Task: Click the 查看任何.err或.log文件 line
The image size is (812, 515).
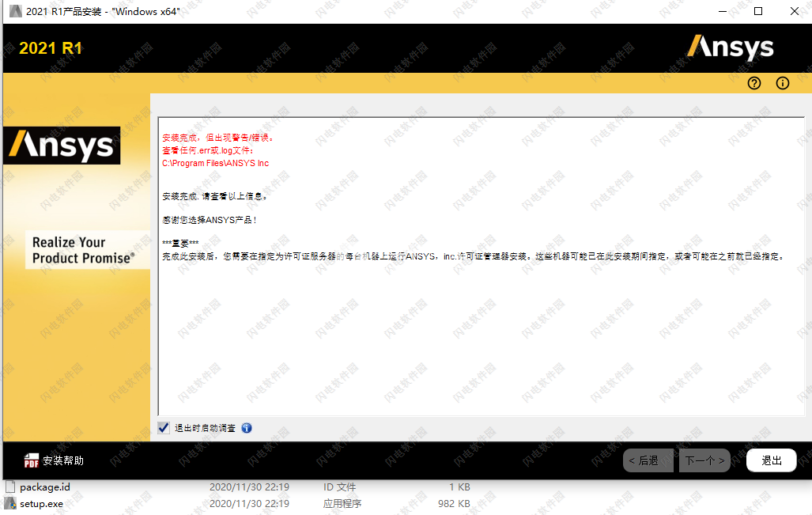Action: tap(208, 151)
